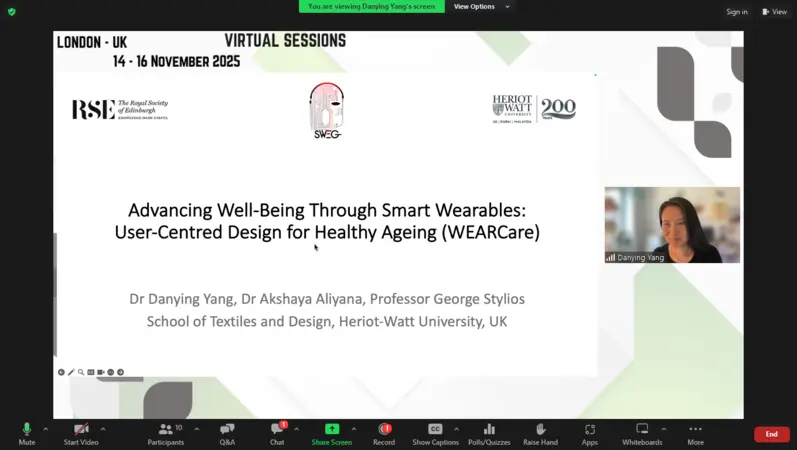Screen dimensions: 797x450
Task: Open Polls/Quizzes
Action: coord(489,430)
